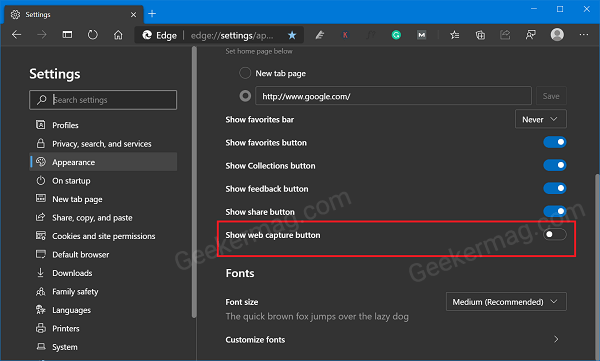The image size is (600, 361).
Task: Open Languages settings
Action: point(103,310)
